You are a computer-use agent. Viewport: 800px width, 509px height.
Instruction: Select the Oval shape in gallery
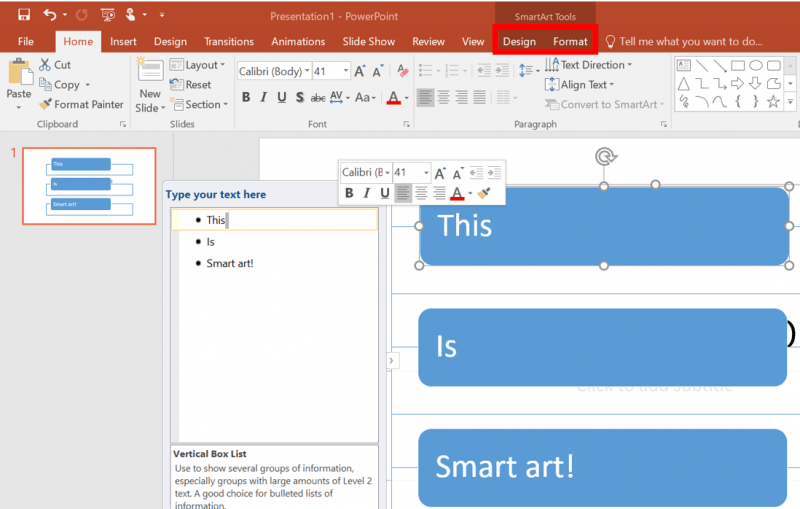[x=756, y=65]
